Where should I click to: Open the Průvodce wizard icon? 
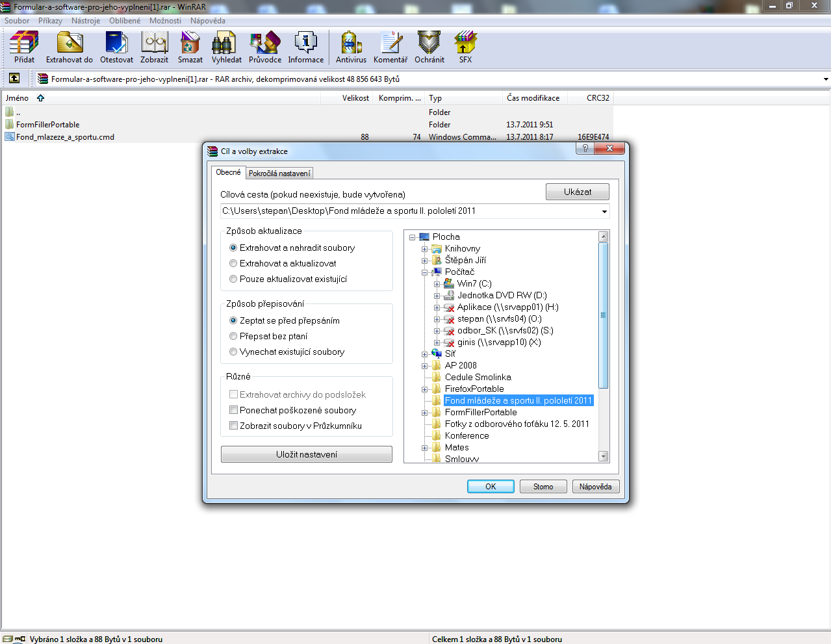point(265,43)
